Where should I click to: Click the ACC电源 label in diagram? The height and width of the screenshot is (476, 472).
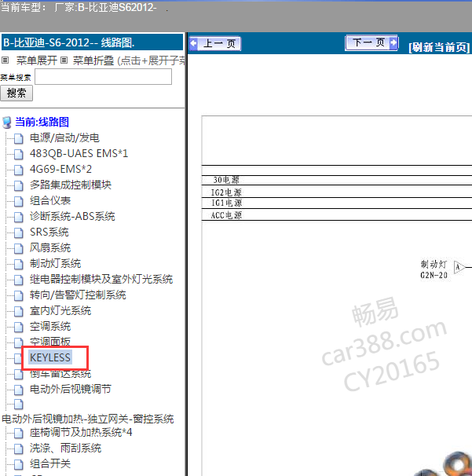226,215
